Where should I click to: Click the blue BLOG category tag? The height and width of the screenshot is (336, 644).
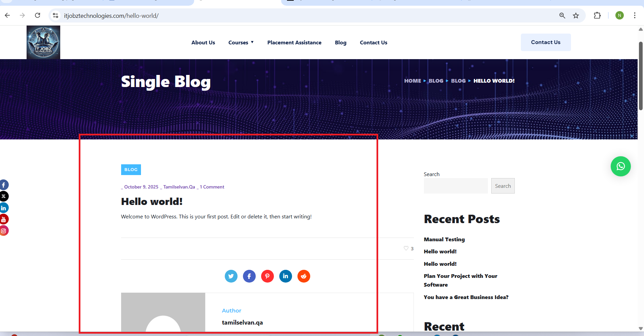[131, 170]
